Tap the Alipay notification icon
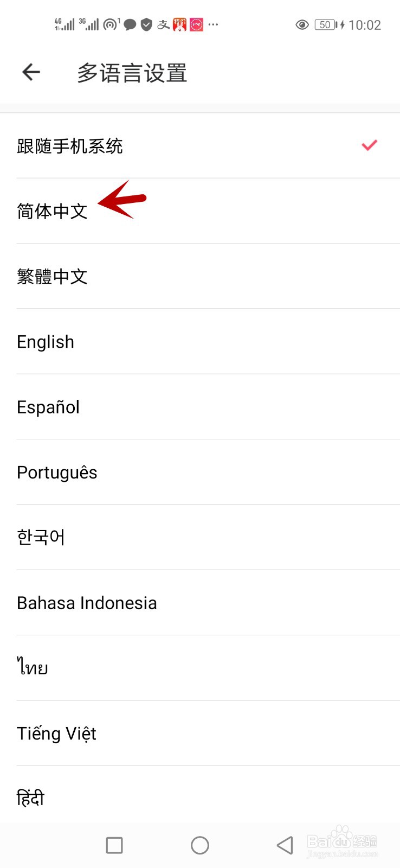This screenshot has width=400, height=868. coord(163,25)
